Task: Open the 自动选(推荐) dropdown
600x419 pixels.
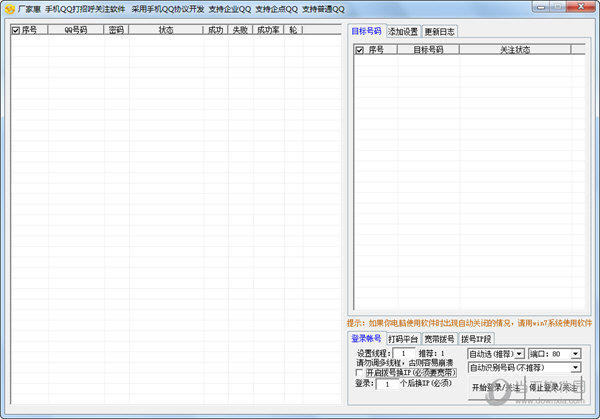Action: (x=495, y=353)
